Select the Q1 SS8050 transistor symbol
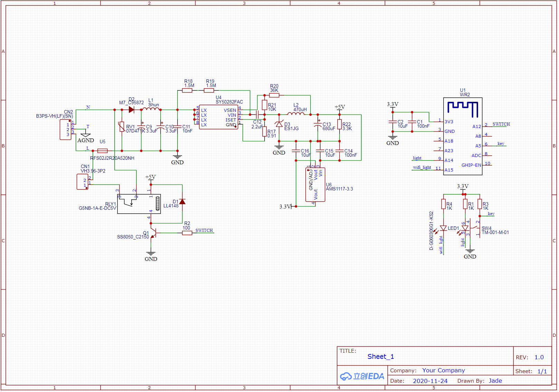The width and height of the screenshot is (559, 392). pos(153,234)
